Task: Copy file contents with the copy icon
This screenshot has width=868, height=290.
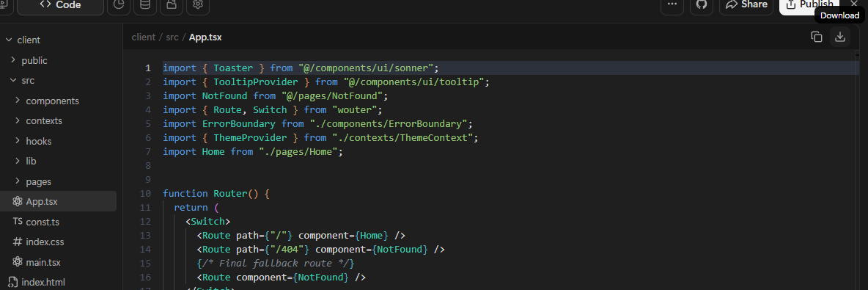Action: pyautogui.click(x=817, y=37)
